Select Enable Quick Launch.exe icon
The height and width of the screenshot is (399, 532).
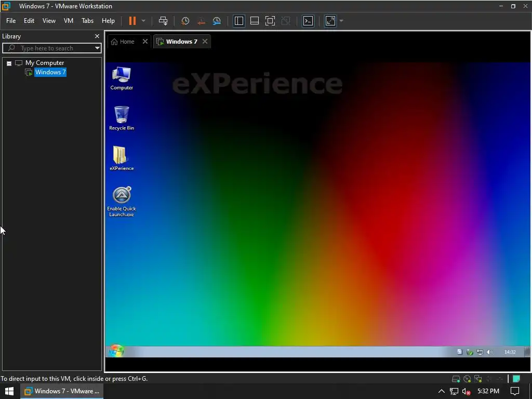tap(122, 202)
